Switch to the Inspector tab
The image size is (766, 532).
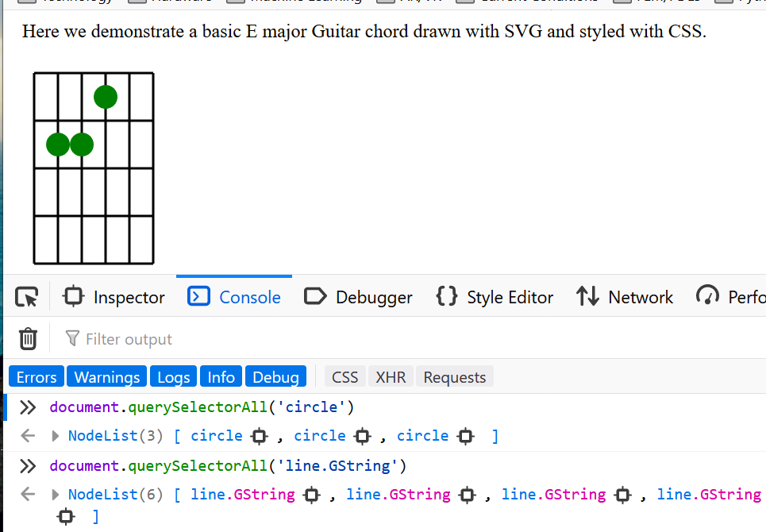coord(114,297)
